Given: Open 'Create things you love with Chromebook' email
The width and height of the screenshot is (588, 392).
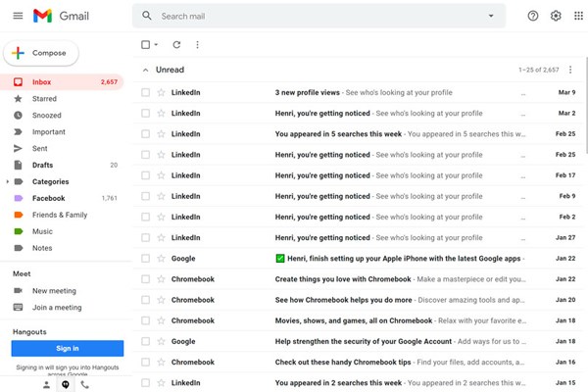Looking at the screenshot, I should [360, 279].
